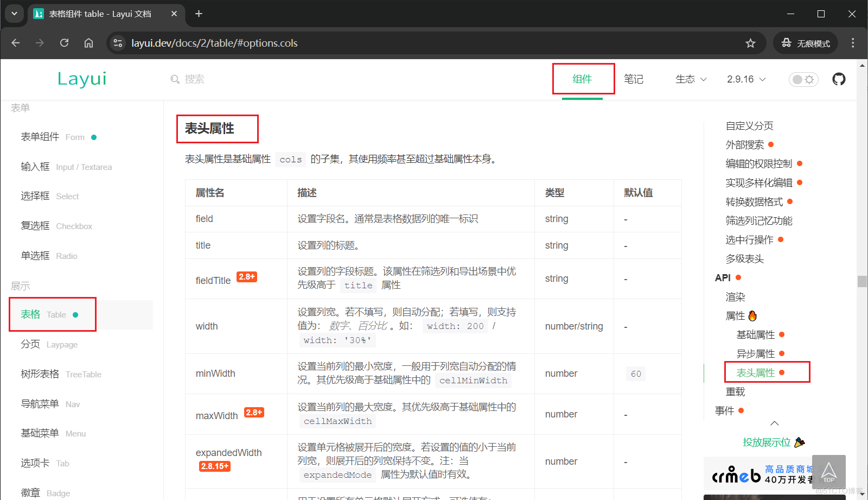Open a new browser tab

tap(199, 14)
